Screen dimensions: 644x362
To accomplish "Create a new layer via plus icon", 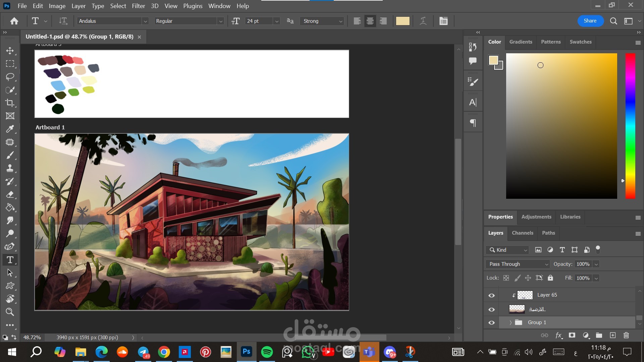I will click(x=612, y=335).
